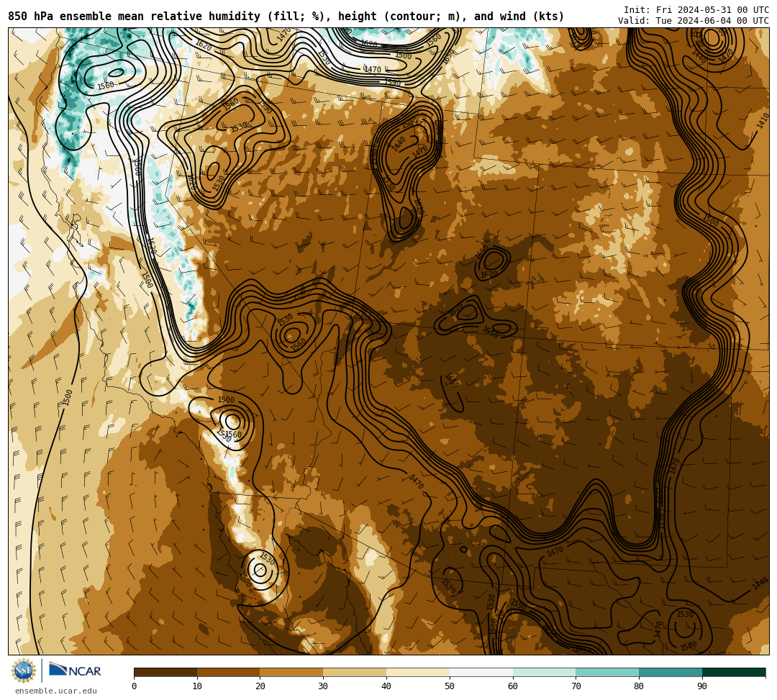Pick the darkest green 90–100% colorbar swatch
The image size is (777, 700).
click(x=734, y=672)
